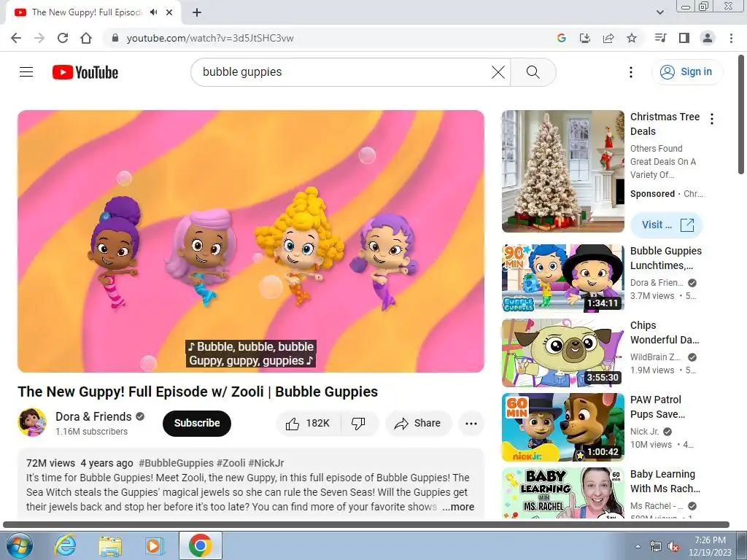Open Christmas Tree ad thumbnail
This screenshot has width=747, height=560.
pyautogui.click(x=562, y=171)
